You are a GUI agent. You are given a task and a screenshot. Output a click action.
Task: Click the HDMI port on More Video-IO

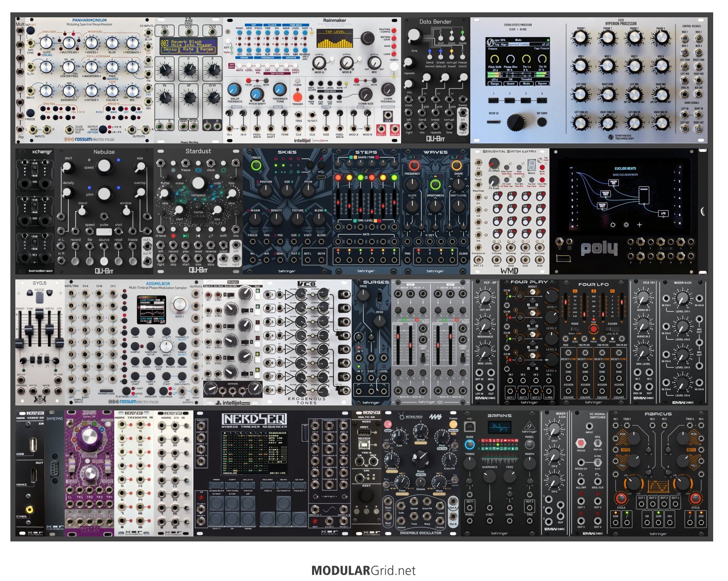pos(34,476)
